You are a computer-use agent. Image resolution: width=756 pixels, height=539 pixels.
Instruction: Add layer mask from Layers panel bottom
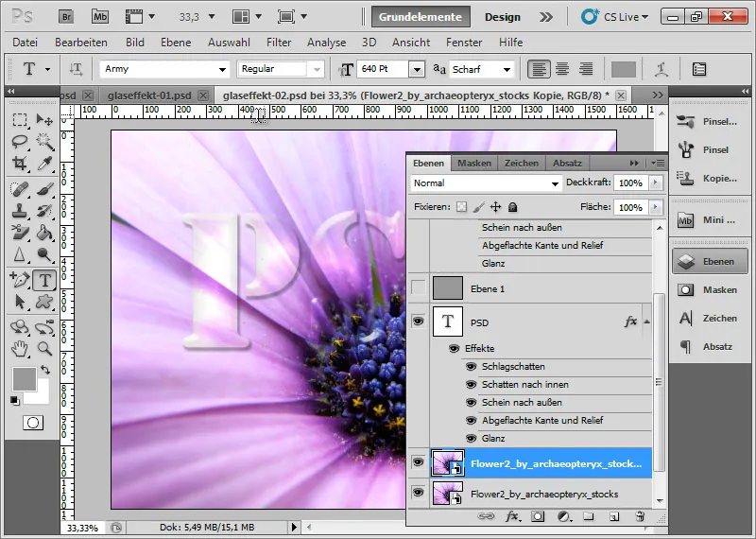coord(538,516)
